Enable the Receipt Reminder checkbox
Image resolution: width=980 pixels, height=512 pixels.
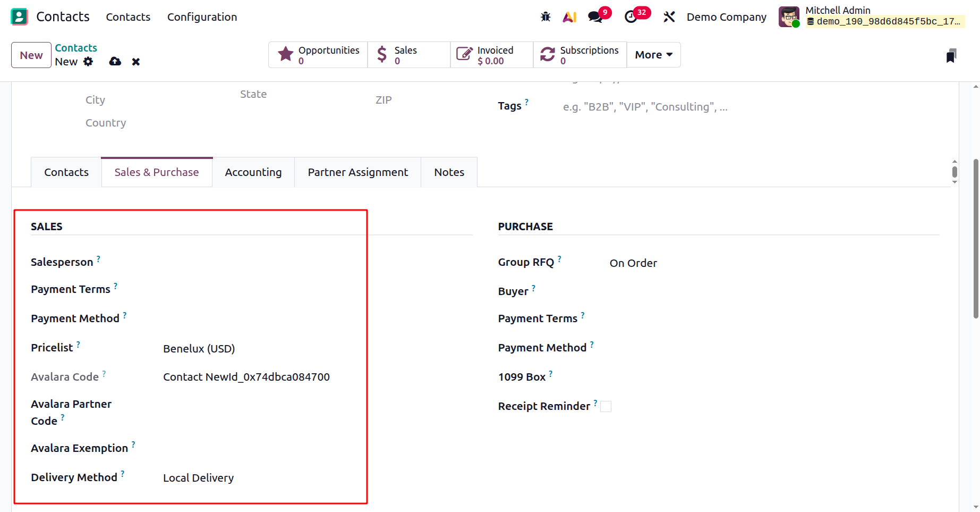coord(606,407)
